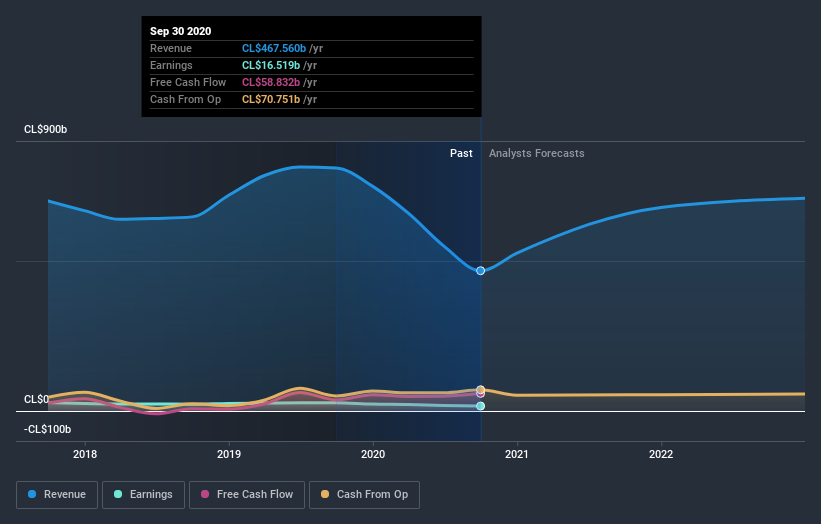The height and width of the screenshot is (524, 821).
Task: Toggle the Revenue legend button
Action: 57,495
